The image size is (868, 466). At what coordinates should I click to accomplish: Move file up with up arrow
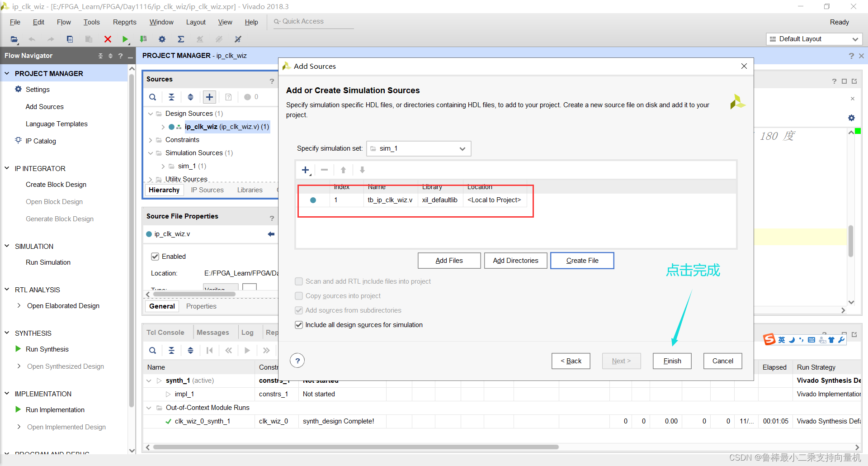pyautogui.click(x=343, y=170)
